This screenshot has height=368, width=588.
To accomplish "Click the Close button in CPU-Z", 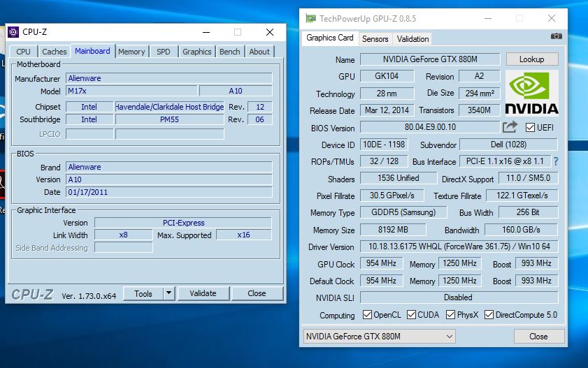I will tap(257, 293).
